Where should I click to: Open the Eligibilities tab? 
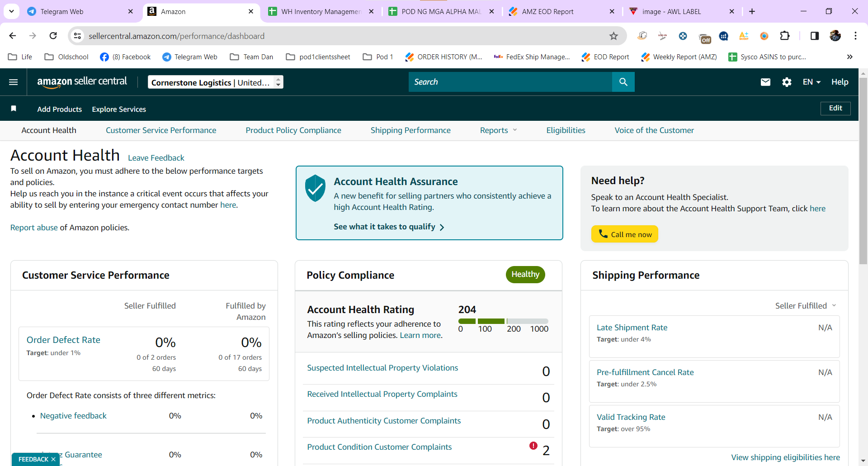(566, 130)
